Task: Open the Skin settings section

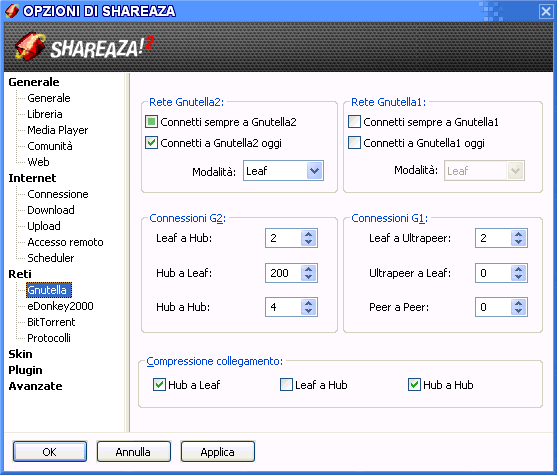Action: click(x=20, y=354)
